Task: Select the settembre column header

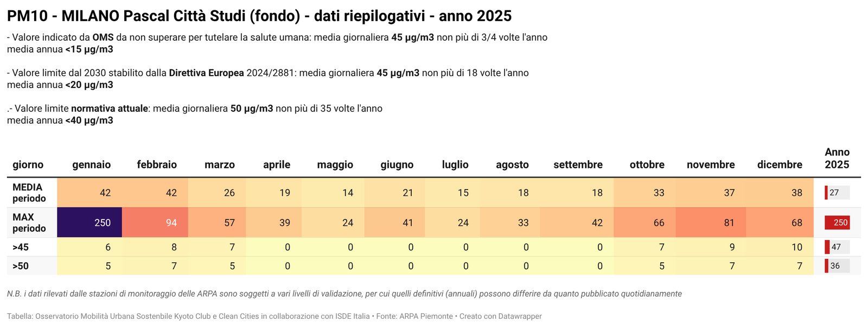Action: click(x=578, y=165)
